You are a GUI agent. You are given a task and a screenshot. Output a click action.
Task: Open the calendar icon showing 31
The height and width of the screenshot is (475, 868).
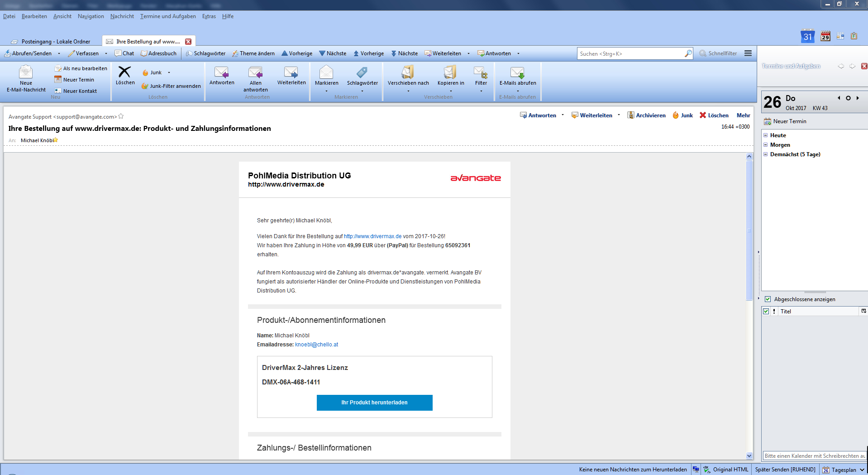pos(808,36)
